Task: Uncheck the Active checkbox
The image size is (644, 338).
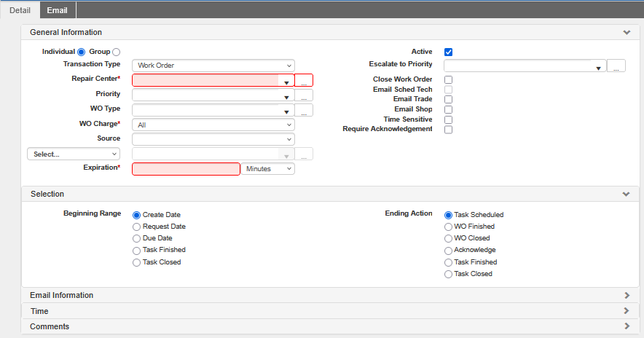Action: pos(449,52)
